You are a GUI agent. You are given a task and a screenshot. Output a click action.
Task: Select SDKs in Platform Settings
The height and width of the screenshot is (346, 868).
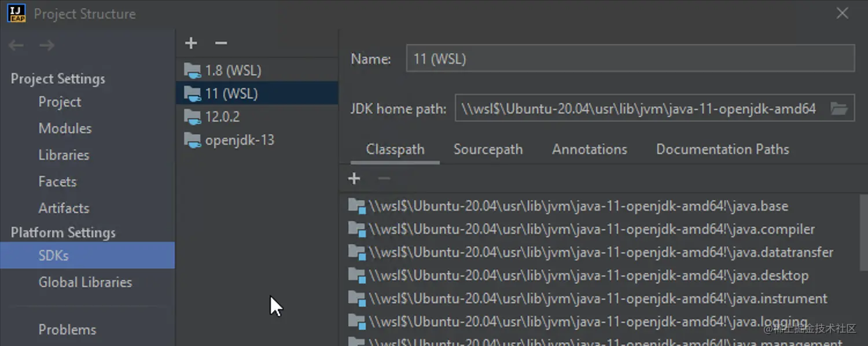tap(87, 255)
